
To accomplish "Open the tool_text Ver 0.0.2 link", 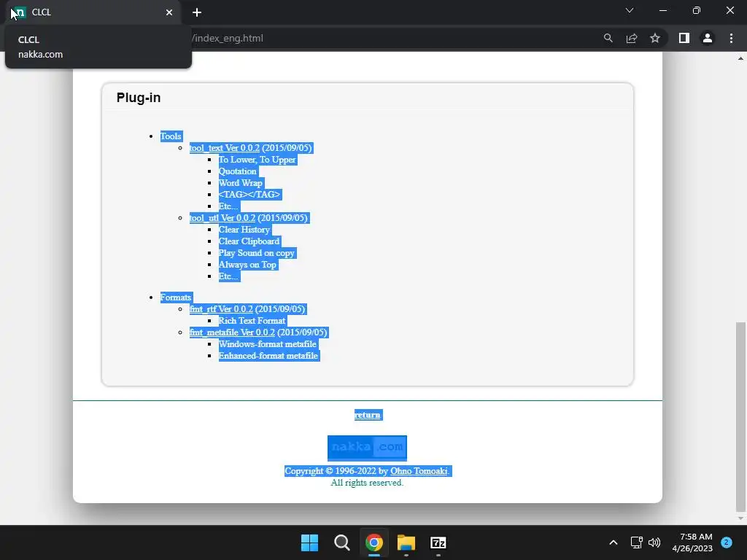I will click(225, 148).
